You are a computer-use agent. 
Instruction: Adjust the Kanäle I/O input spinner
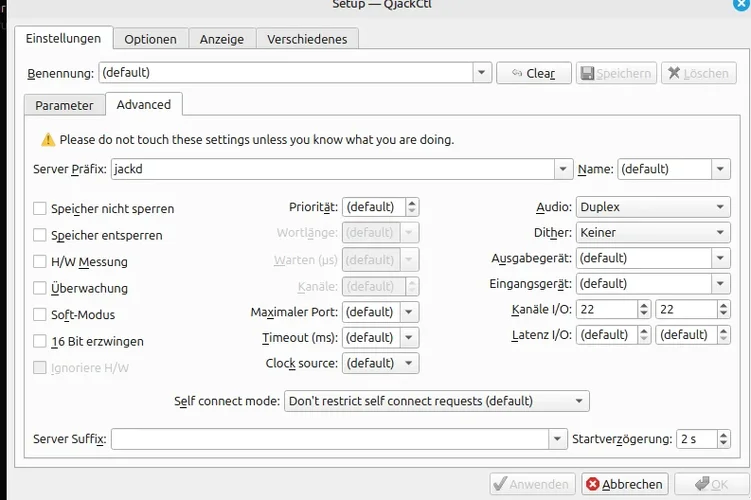644,309
